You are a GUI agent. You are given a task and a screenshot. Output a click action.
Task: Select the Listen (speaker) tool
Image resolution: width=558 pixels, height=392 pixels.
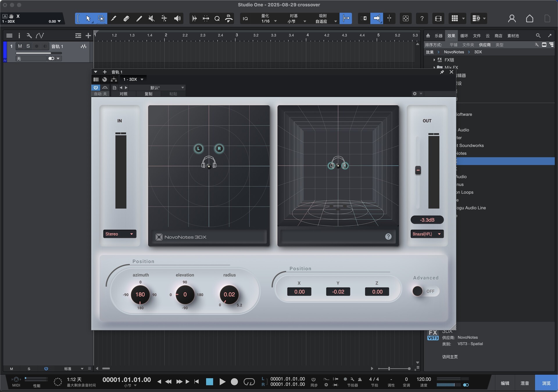tap(177, 19)
